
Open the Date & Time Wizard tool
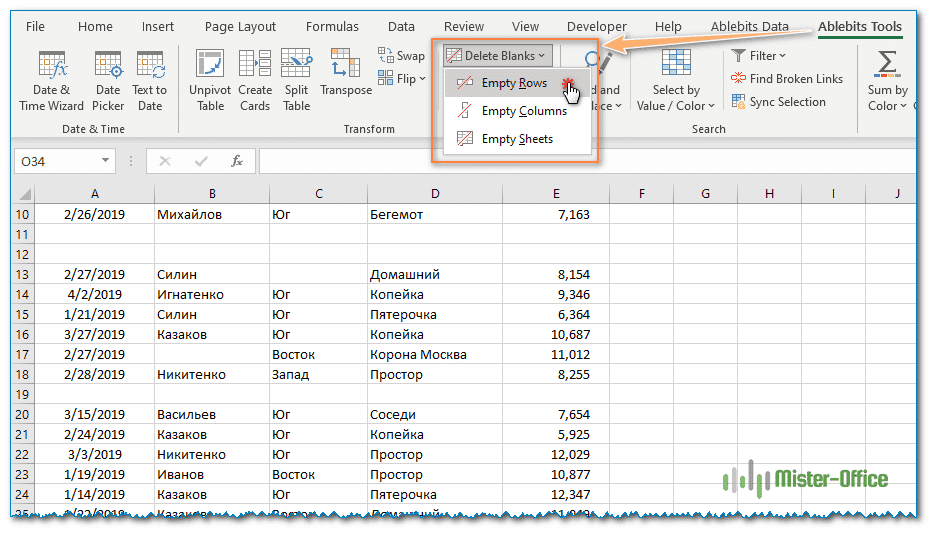[x=51, y=80]
